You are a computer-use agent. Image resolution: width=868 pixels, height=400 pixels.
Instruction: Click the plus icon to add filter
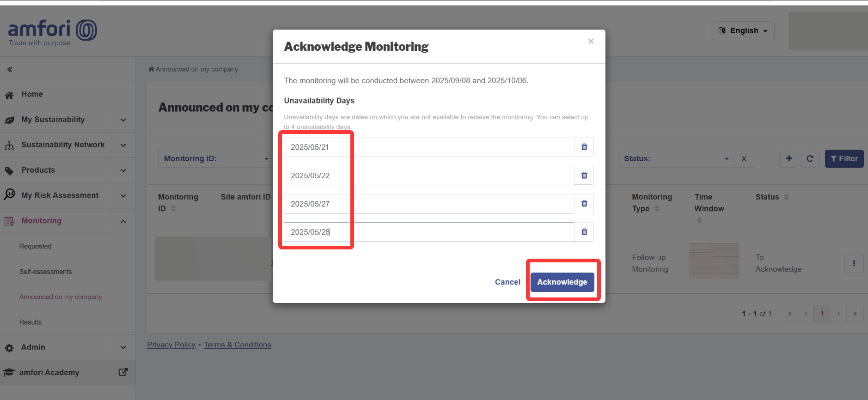coord(789,158)
